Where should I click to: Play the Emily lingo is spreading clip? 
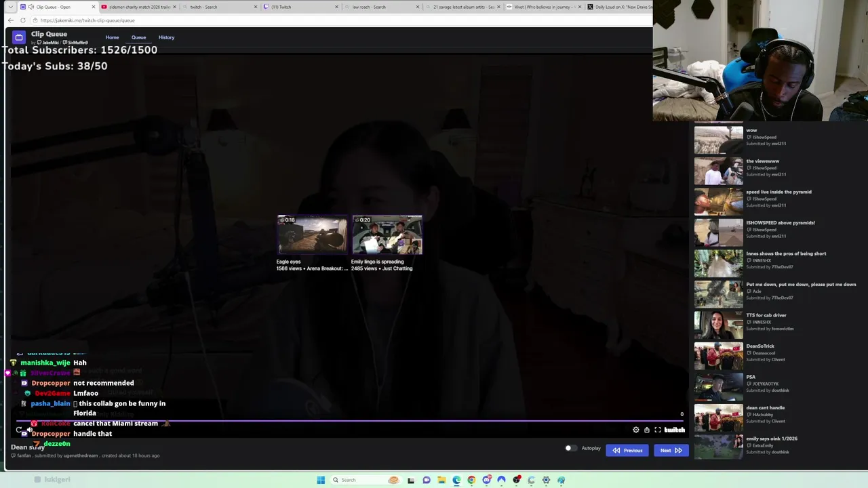point(387,235)
